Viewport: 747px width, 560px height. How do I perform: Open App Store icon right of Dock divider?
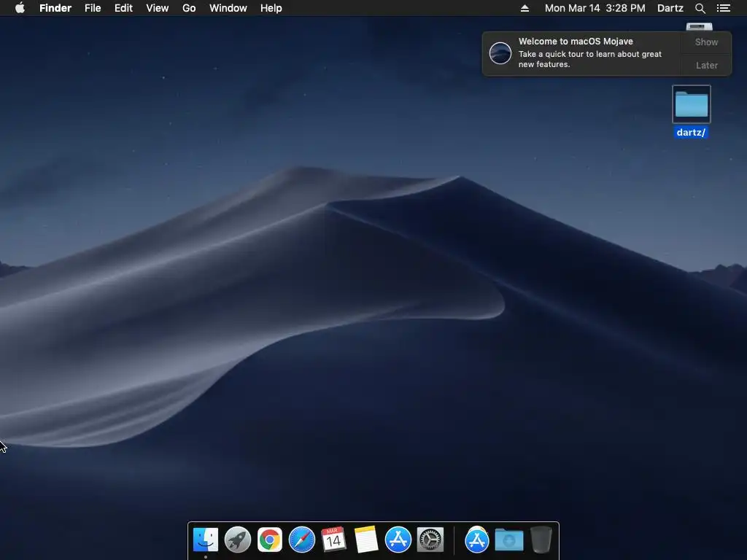click(477, 540)
